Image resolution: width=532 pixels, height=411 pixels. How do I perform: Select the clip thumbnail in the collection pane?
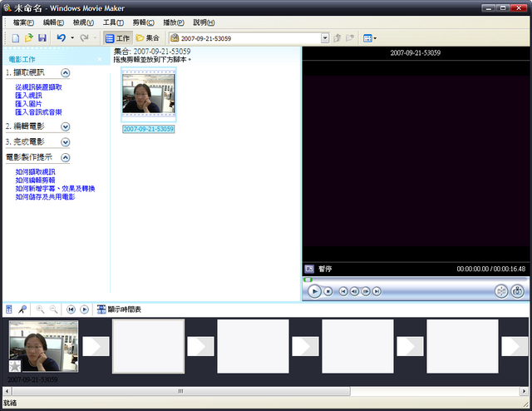tap(149, 94)
